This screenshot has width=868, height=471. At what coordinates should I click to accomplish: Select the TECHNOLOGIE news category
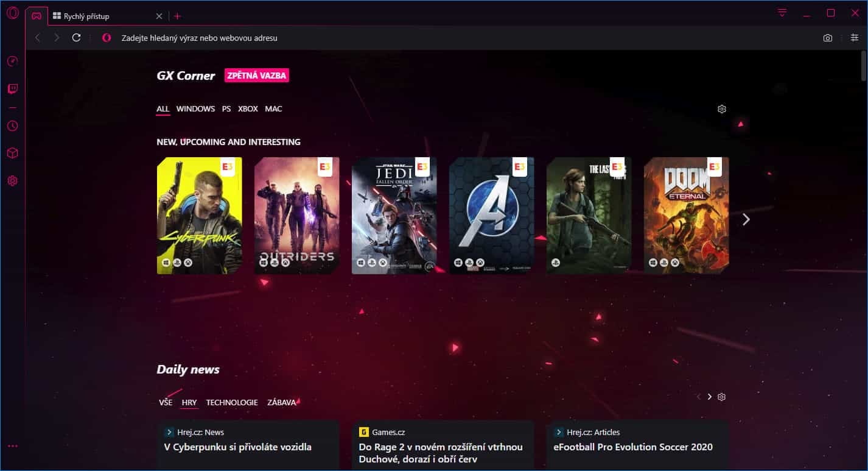(x=232, y=403)
